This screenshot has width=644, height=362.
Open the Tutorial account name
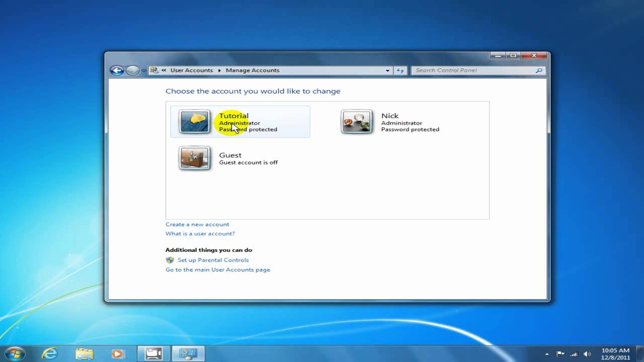pyautogui.click(x=234, y=116)
